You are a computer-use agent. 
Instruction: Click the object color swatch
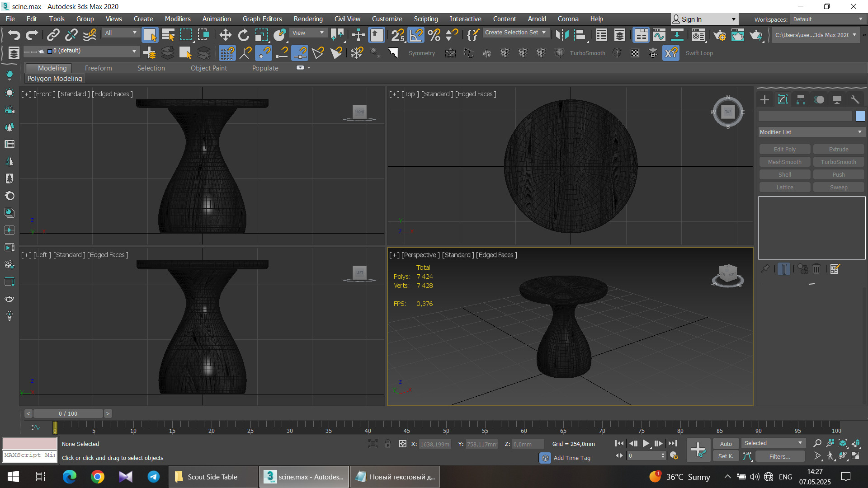(860, 116)
